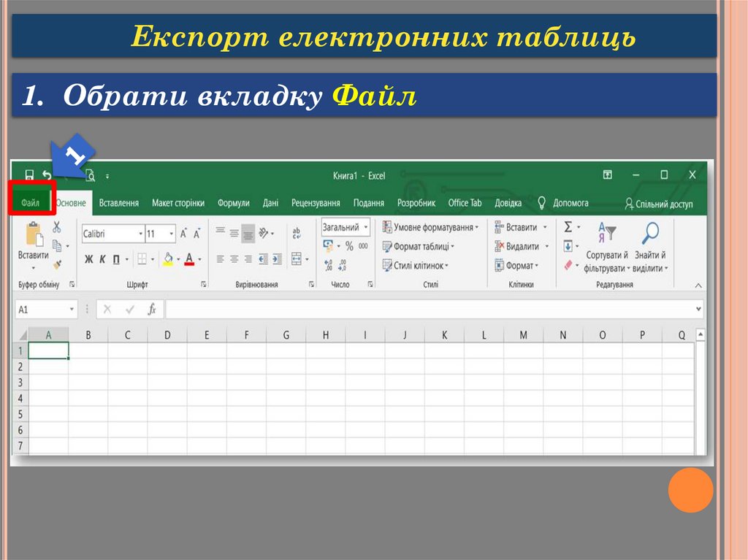Screen dimensions: 748x560
Task: Apply red font color A
Action: [x=189, y=259]
